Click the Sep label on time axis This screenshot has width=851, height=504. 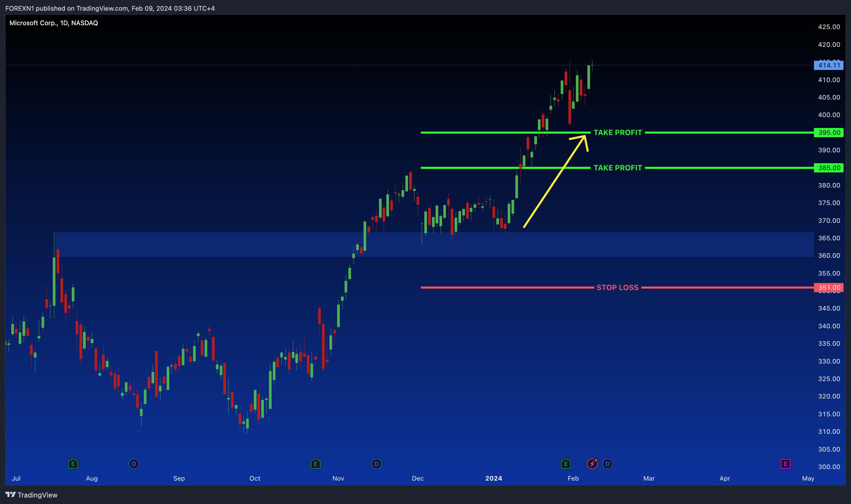tap(179, 478)
